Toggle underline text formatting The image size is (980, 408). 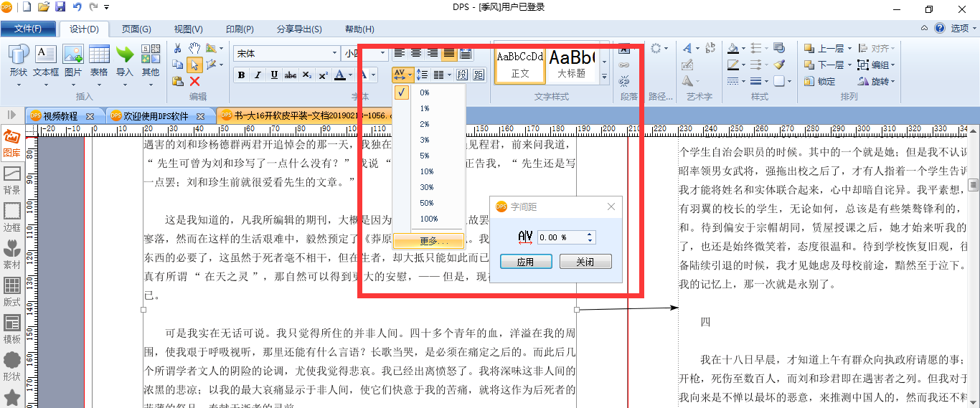pos(274,75)
